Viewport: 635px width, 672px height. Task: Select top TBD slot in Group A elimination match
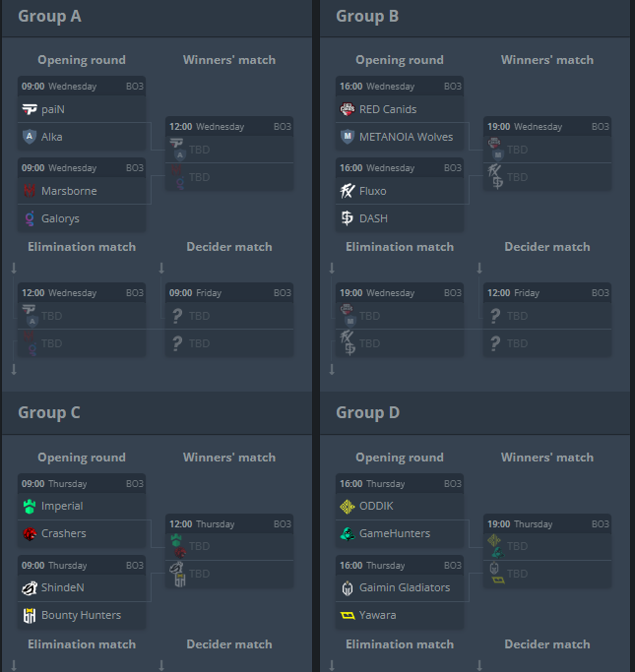[82, 316]
